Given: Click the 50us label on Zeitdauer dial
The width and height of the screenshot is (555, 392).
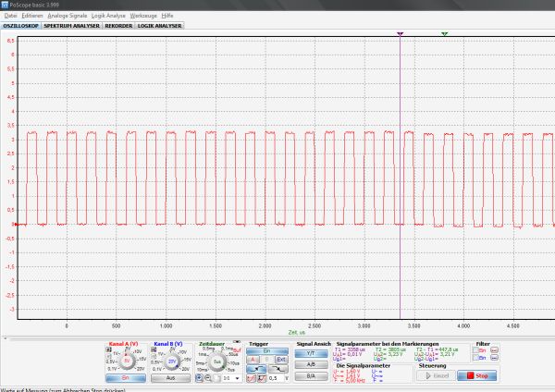Looking at the screenshot, I should click(x=233, y=354).
